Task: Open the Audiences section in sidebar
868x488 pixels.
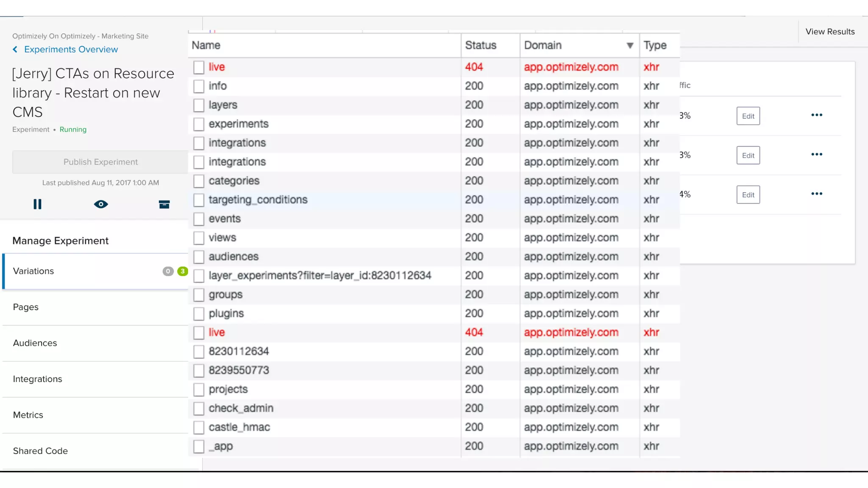Action: (35, 343)
